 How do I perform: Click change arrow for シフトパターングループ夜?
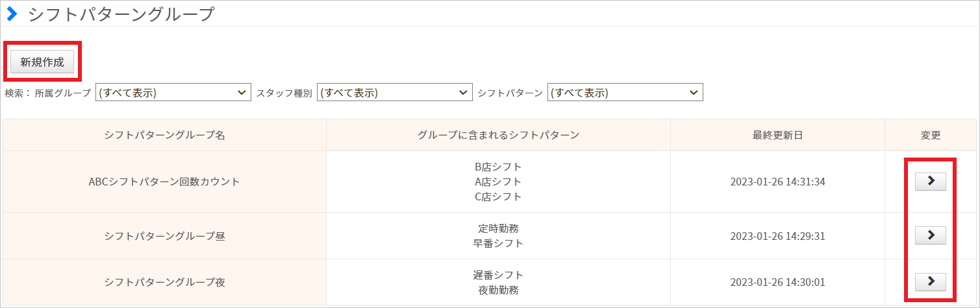pyautogui.click(x=930, y=281)
